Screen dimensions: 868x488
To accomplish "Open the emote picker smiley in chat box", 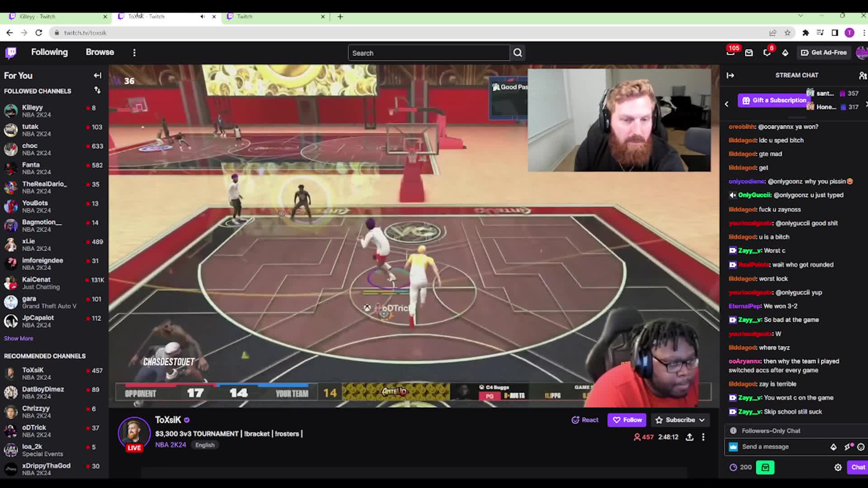I will 861,446.
